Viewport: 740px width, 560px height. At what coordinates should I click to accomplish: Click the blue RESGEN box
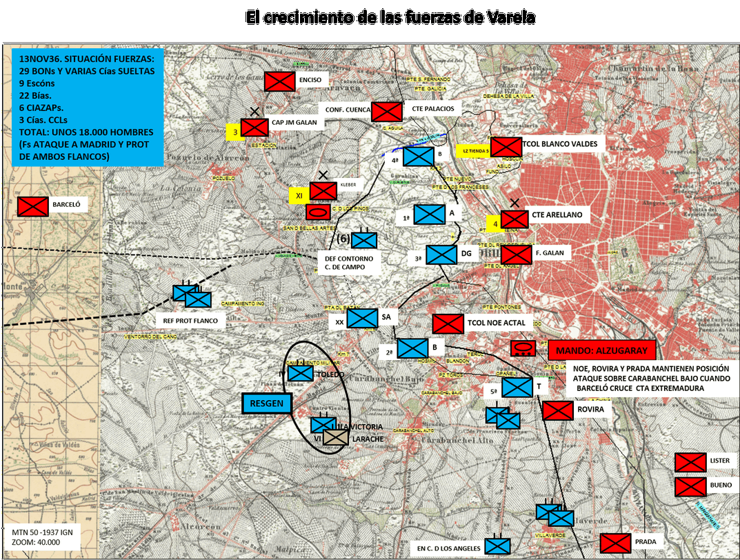(x=267, y=404)
